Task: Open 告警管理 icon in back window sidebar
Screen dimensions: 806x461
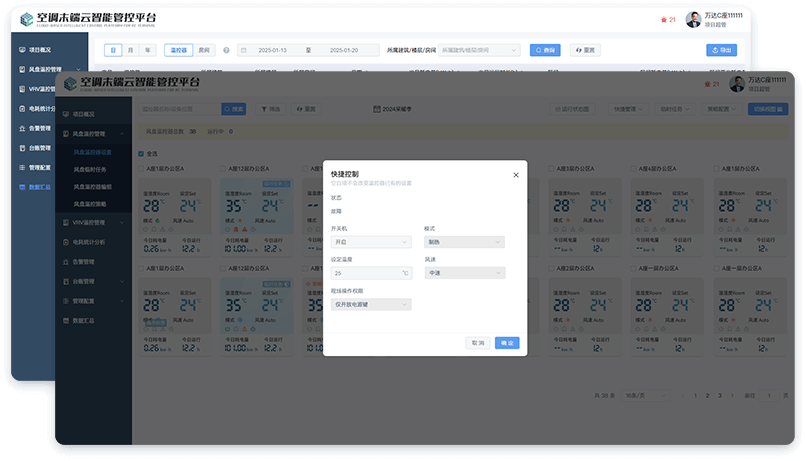Action: coord(22,128)
